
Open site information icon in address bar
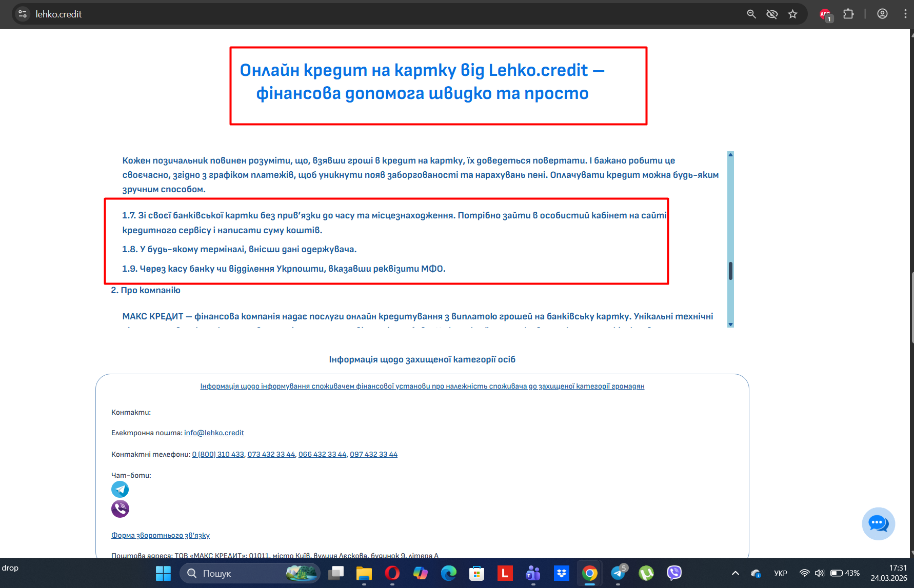[23, 14]
